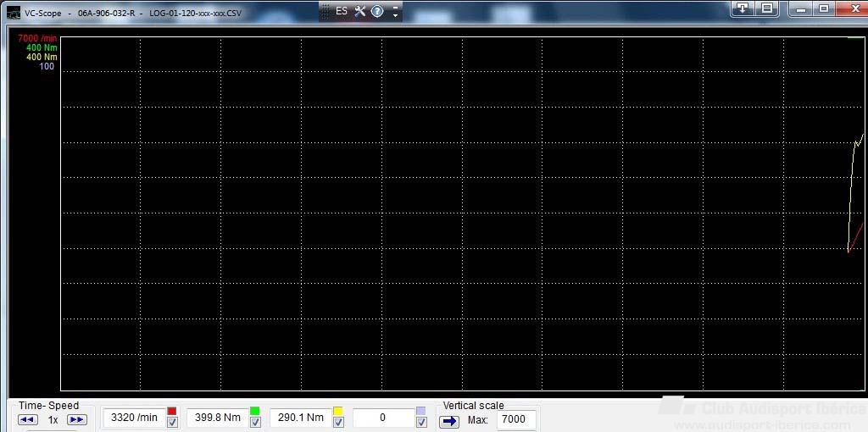Click the download-arrow button in the title bar
Screen dimensions: 868x432
pyautogui.click(x=743, y=8)
